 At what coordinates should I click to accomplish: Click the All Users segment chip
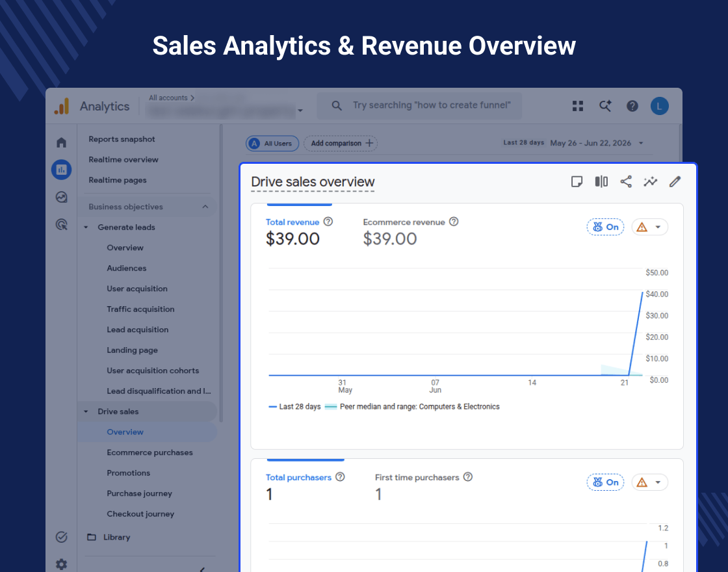pos(272,144)
